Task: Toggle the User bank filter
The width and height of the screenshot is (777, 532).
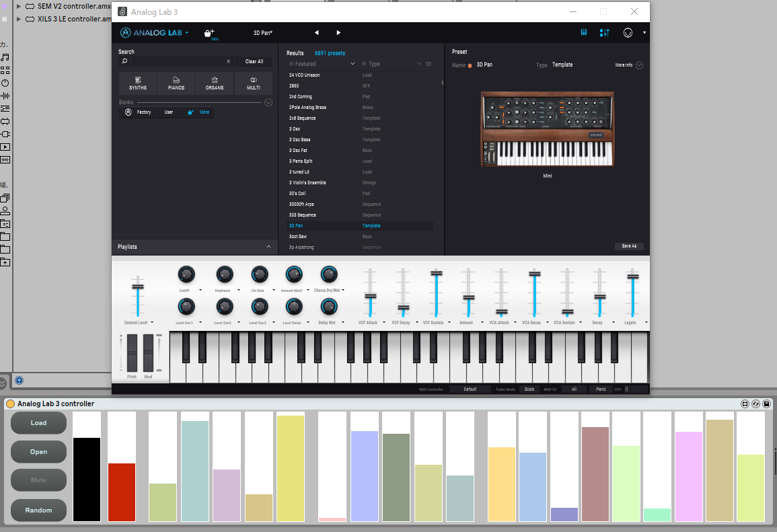Action: click(169, 112)
